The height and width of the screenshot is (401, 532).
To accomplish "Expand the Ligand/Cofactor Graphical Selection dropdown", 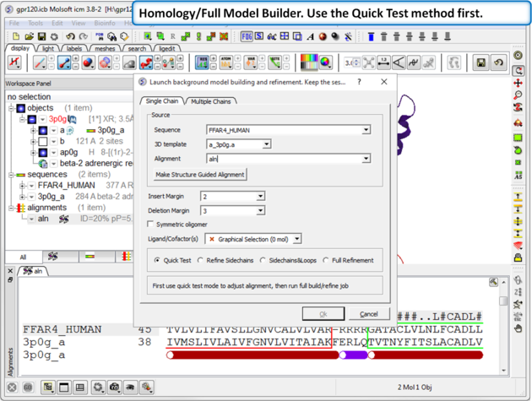I will (297, 239).
